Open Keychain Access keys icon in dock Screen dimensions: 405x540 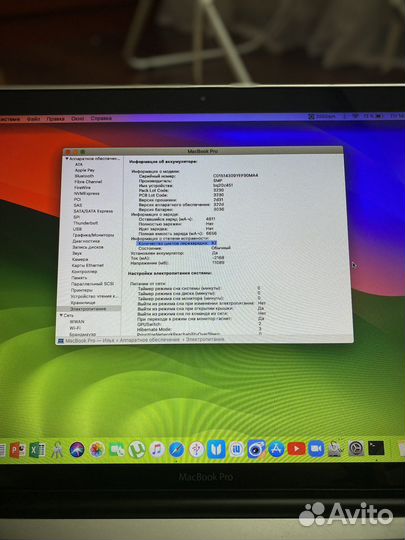pyautogui.click(x=57, y=450)
